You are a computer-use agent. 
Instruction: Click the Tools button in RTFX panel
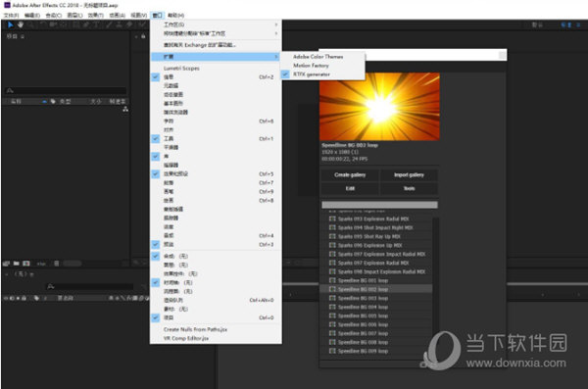click(409, 188)
